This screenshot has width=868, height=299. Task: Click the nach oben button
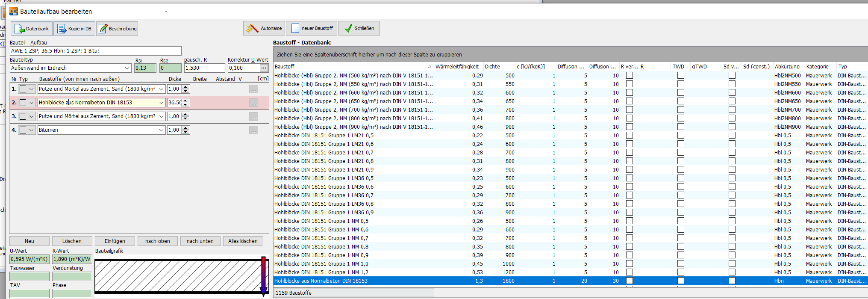point(157,241)
